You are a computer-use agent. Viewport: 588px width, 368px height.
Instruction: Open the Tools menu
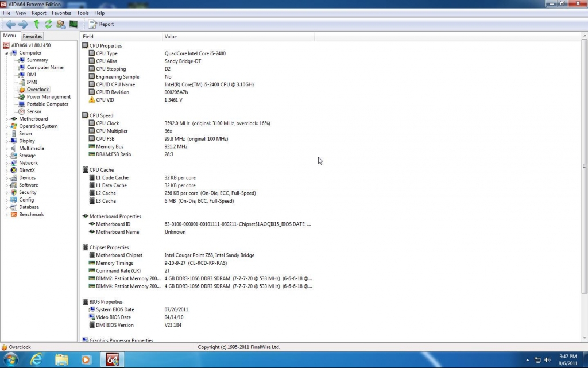click(x=83, y=13)
